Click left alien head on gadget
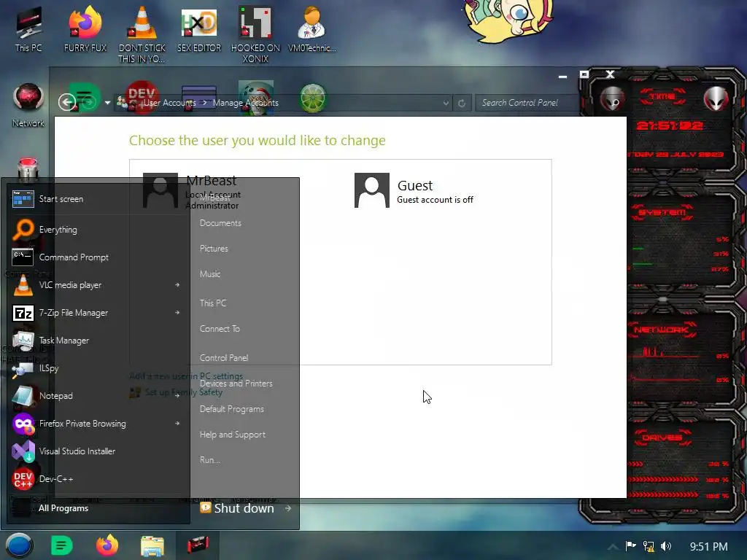 click(x=612, y=98)
